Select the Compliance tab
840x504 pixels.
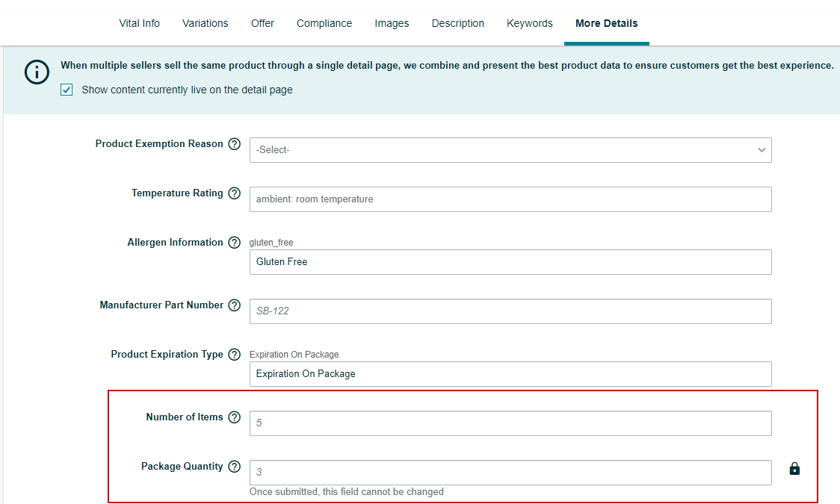click(x=324, y=23)
